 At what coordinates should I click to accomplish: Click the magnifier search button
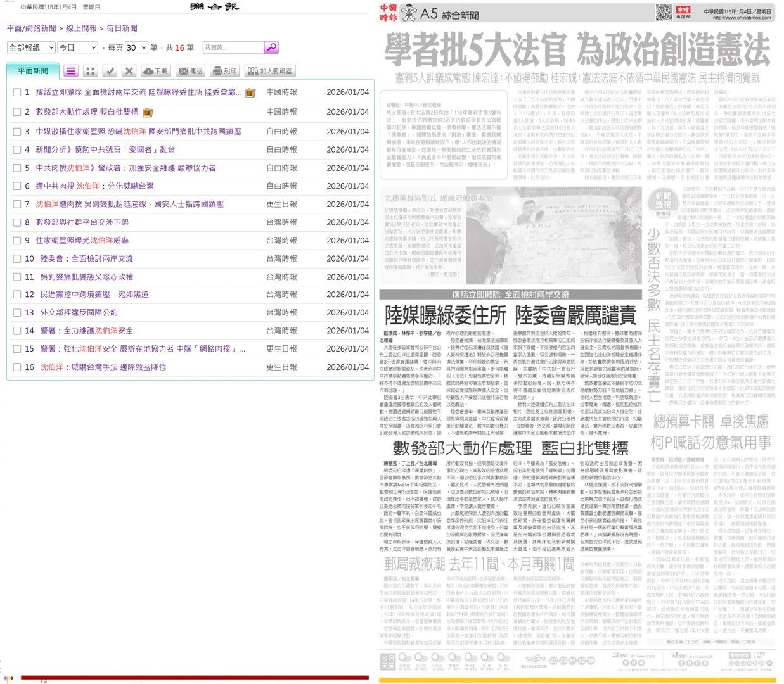[271, 47]
